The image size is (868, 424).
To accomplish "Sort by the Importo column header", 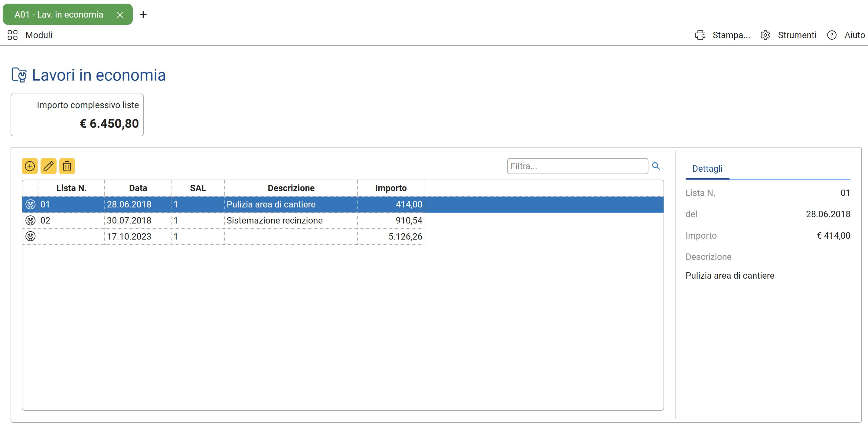I will coord(390,188).
